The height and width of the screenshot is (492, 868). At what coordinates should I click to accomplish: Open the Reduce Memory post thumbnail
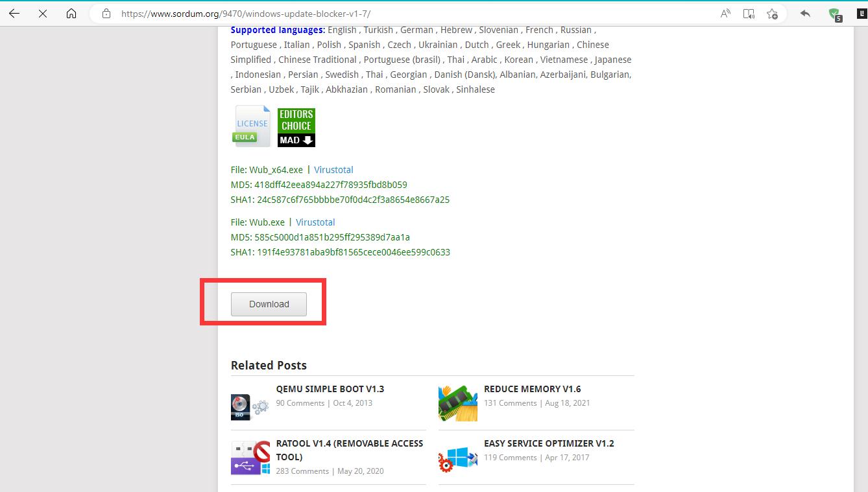(458, 403)
